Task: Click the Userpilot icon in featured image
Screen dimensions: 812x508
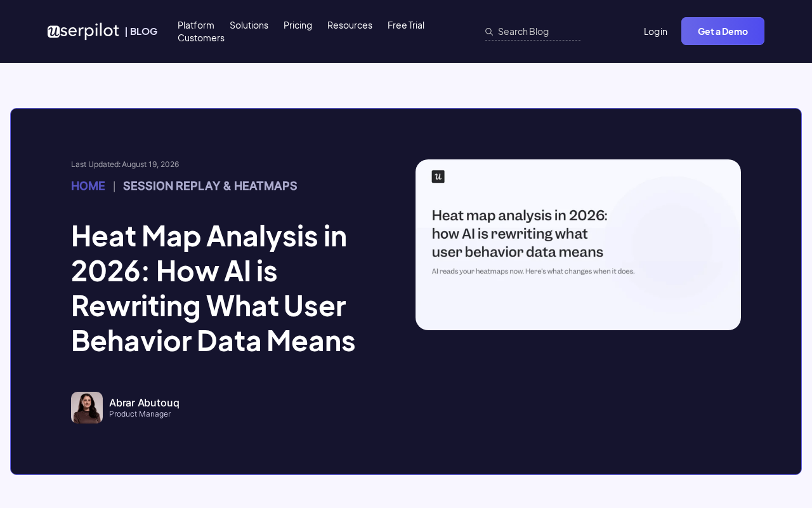Action: (x=438, y=177)
